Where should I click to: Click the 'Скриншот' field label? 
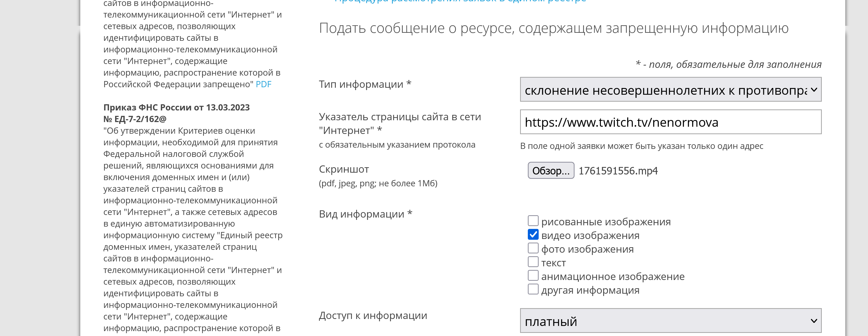pyautogui.click(x=344, y=169)
